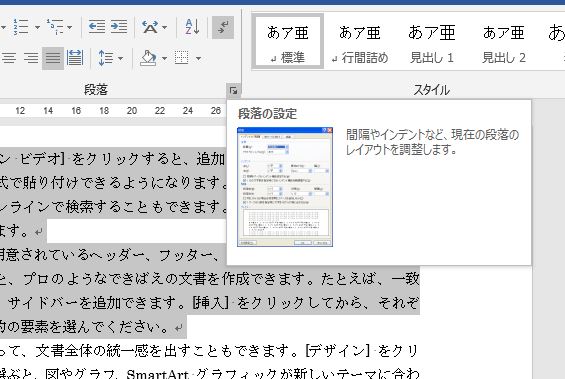
Task: Click the スタイル group label
Action: [x=432, y=89]
